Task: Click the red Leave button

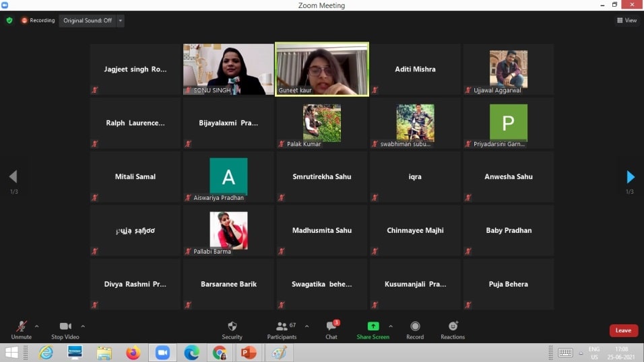Action: [623, 330]
